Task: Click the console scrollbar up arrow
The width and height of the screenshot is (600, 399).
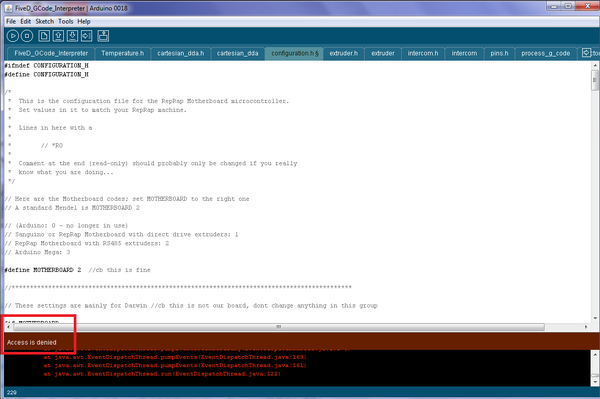Action: click(595, 354)
